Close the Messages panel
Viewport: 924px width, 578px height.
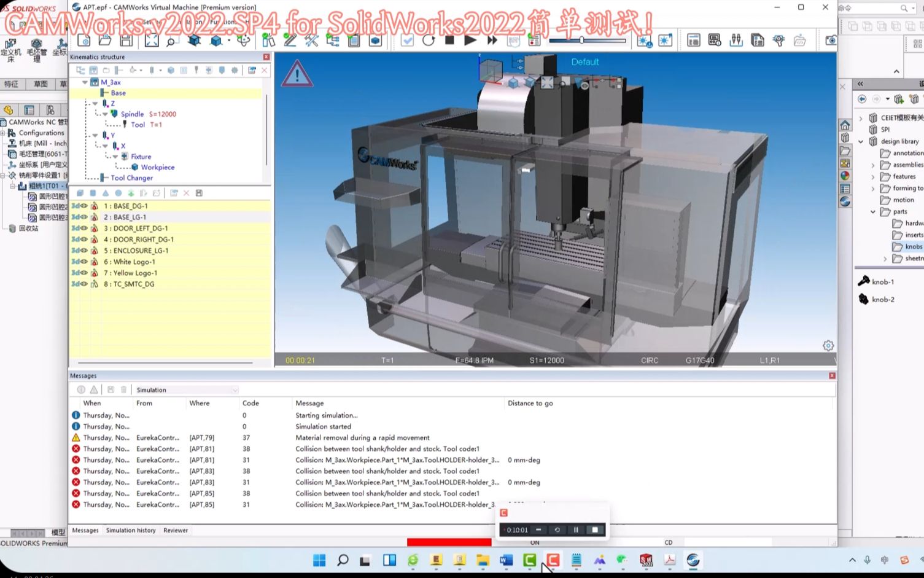coord(832,375)
